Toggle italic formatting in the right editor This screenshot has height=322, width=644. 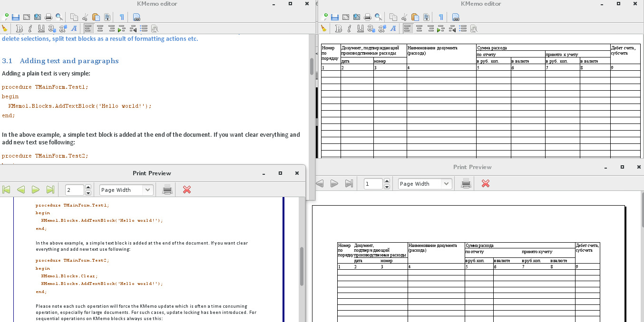(350, 28)
